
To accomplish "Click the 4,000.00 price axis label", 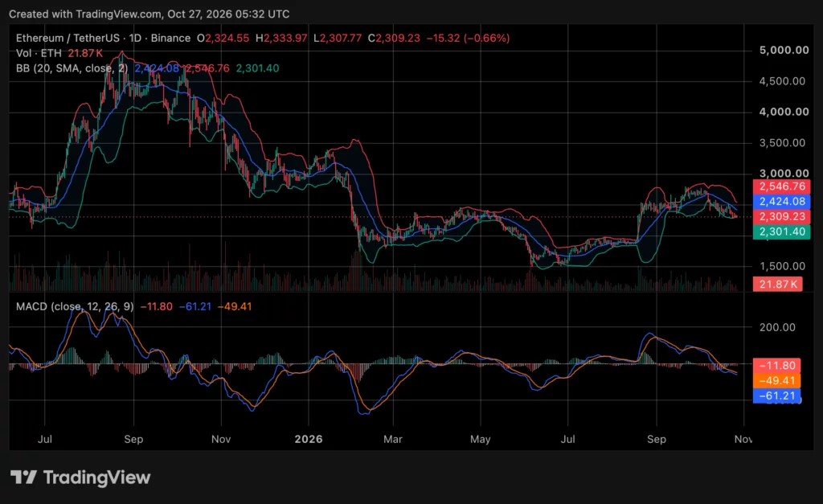I will pyautogui.click(x=784, y=111).
